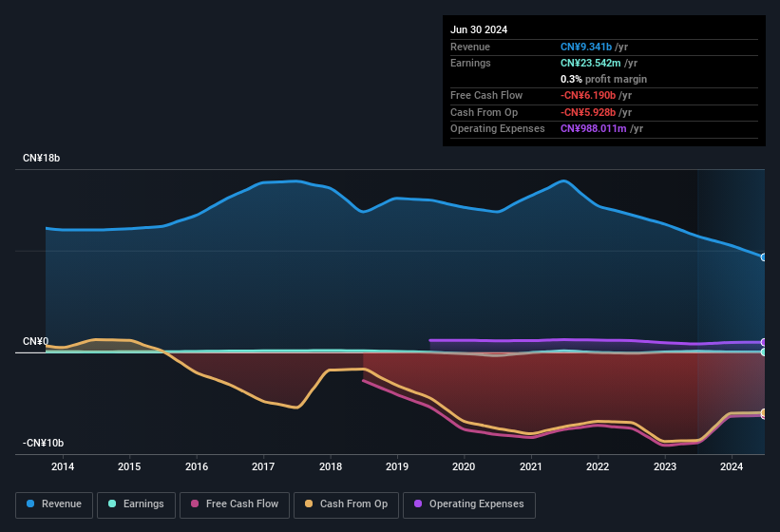The width and height of the screenshot is (780, 532).
Task: Toggle the Earnings legend button
Action: point(136,504)
